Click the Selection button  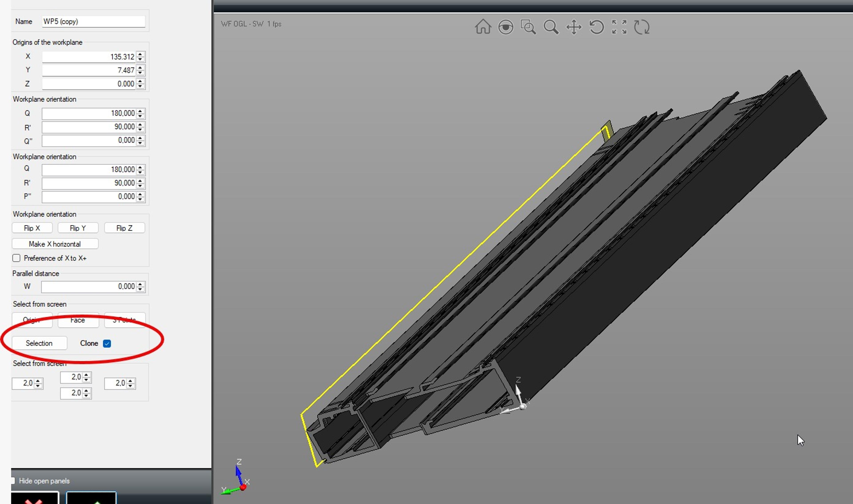(39, 343)
